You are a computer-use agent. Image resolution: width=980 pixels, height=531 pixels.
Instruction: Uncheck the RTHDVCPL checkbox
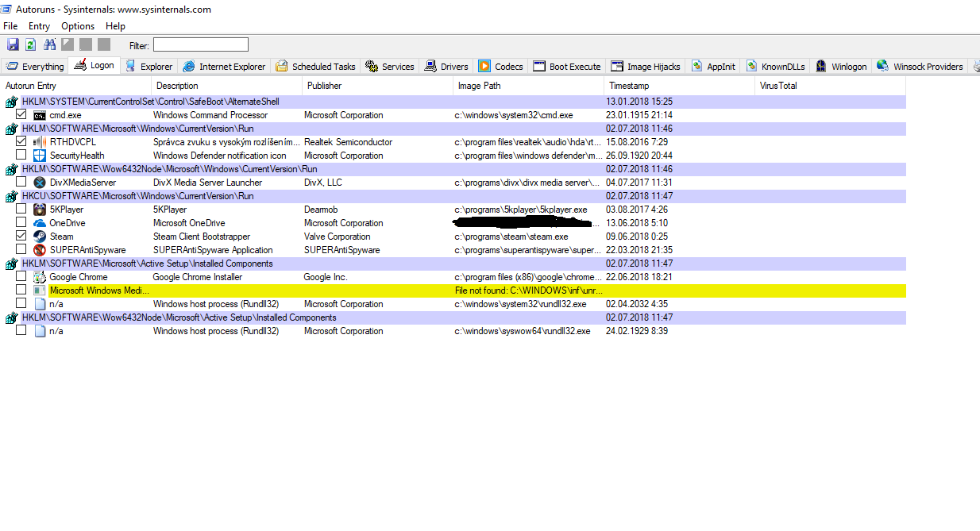pyautogui.click(x=21, y=141)
